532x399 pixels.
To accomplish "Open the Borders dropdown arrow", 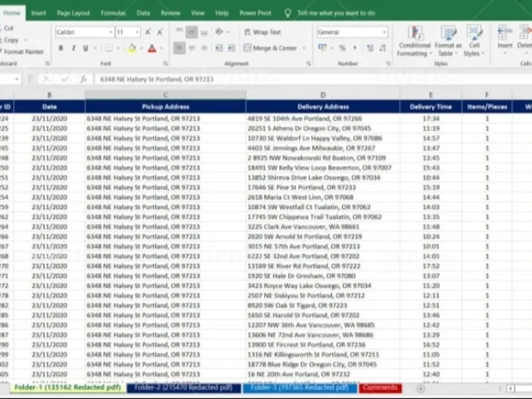I will [118, 48].
